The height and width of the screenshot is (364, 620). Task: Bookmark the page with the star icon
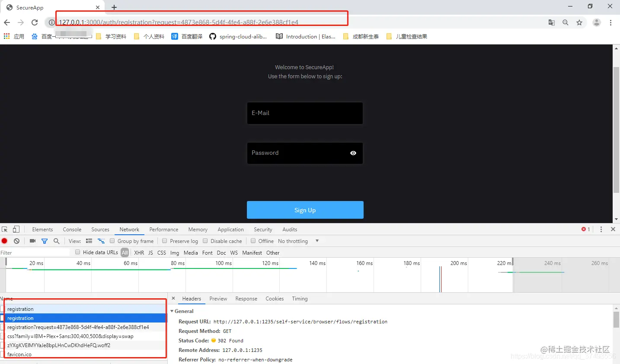tap(579, 22)
